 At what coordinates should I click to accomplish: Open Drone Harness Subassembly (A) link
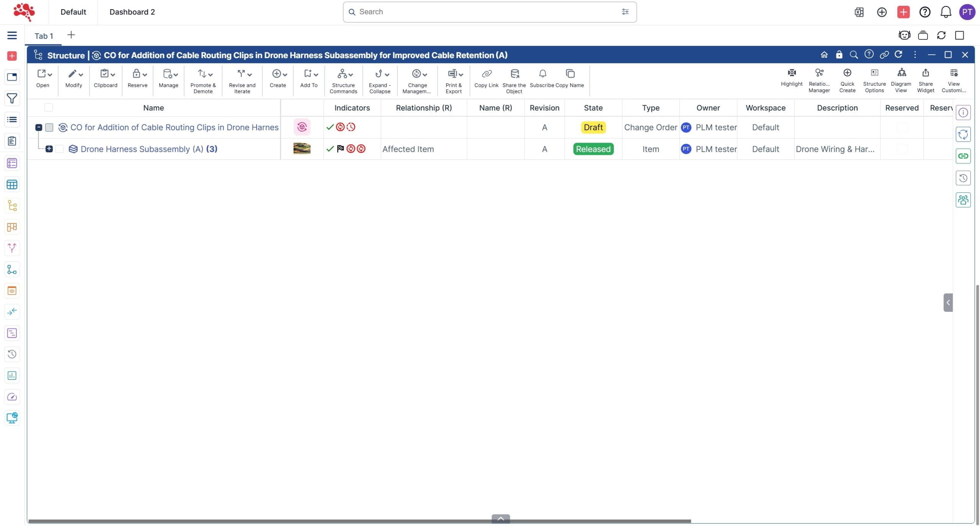142,149
